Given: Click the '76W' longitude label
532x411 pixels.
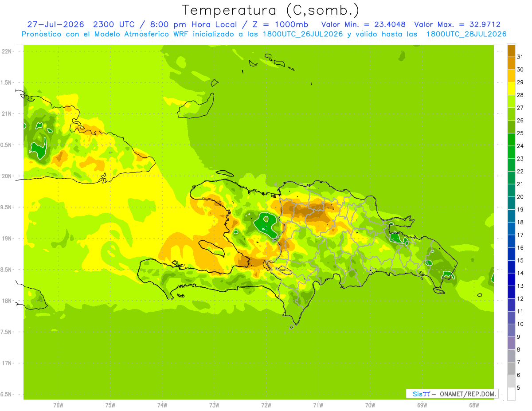Looking at the screenshot, I should [x=58, y=405].
